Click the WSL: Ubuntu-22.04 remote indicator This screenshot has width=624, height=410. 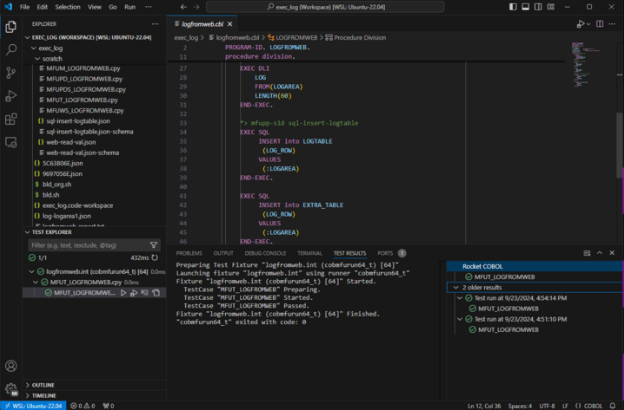33,406
